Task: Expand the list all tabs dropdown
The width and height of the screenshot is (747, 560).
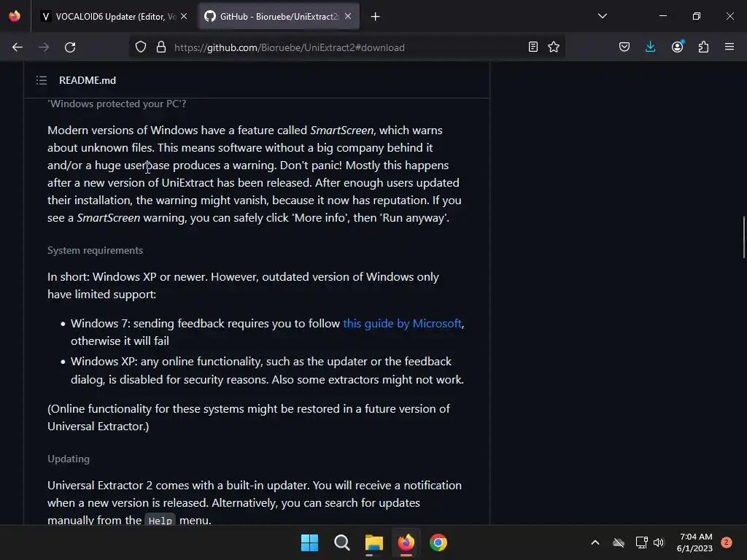Action: coord(602,16)
